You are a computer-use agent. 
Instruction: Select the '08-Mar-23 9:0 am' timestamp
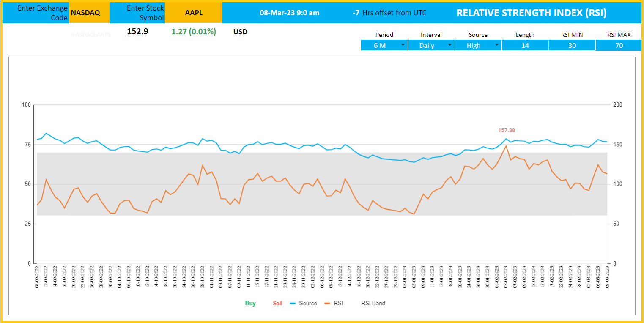click(290, 13)
